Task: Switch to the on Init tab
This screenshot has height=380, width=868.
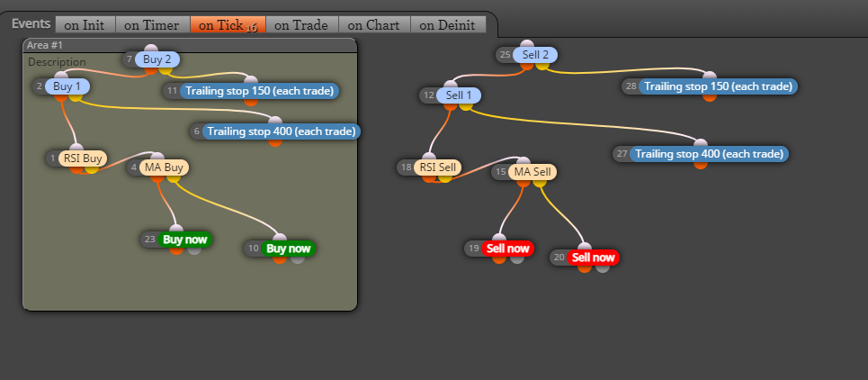Action: click(85, 25)
